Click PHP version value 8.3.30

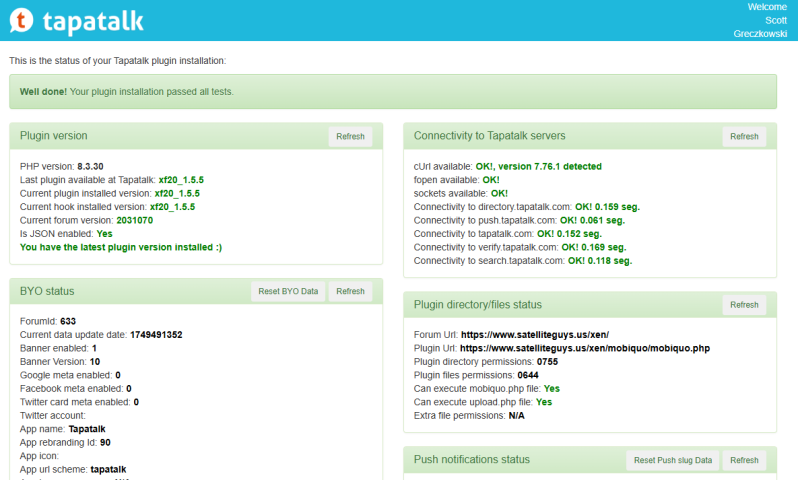tap(90, 166)
